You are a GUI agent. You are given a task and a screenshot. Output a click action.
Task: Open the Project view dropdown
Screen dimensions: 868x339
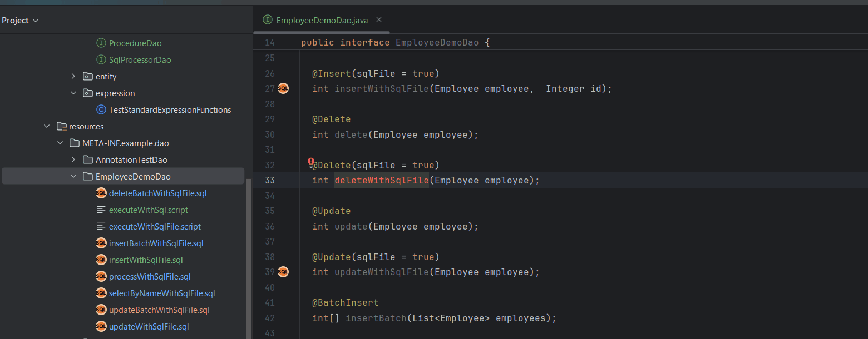click(21, 21)
